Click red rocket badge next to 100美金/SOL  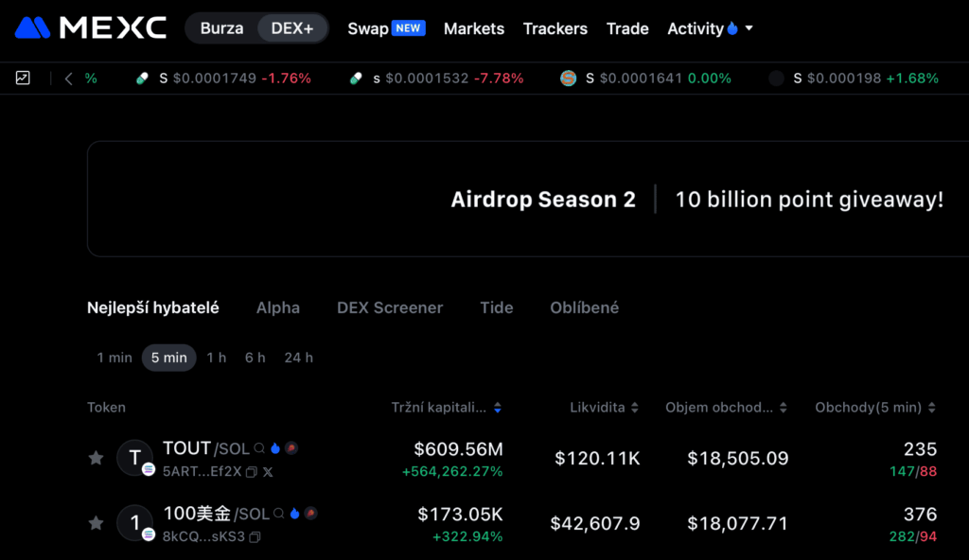click(x=310, y=514)
